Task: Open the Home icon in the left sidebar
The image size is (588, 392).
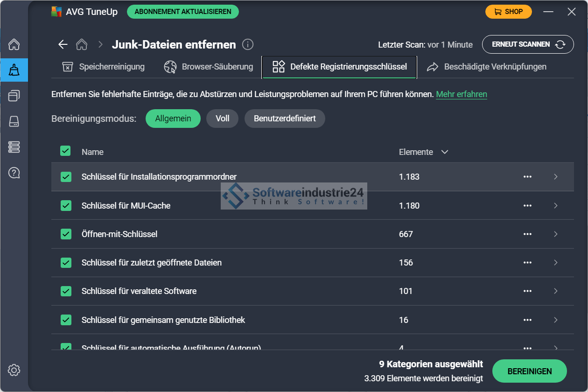Action: point(14,45)
